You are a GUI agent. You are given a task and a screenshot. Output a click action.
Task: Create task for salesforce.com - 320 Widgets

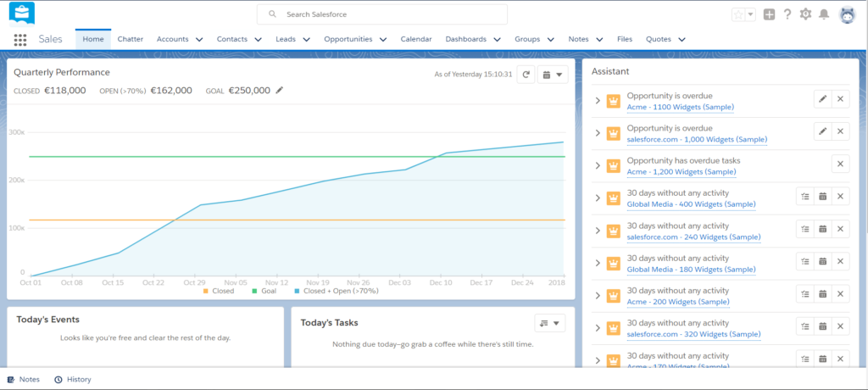coord(805,326)
